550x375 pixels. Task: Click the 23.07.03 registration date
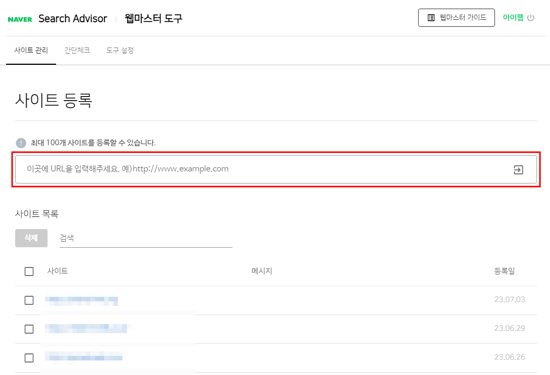510,300
